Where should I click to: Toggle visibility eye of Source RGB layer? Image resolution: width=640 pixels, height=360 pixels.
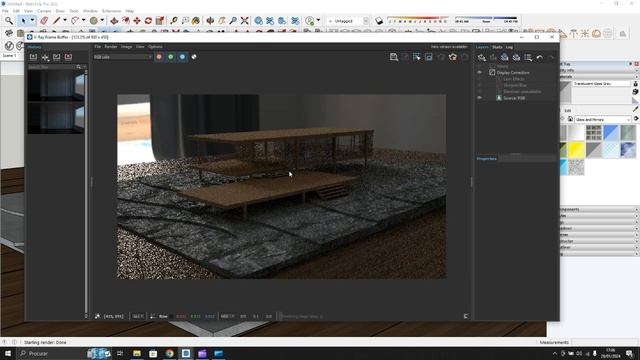(480, 98)
